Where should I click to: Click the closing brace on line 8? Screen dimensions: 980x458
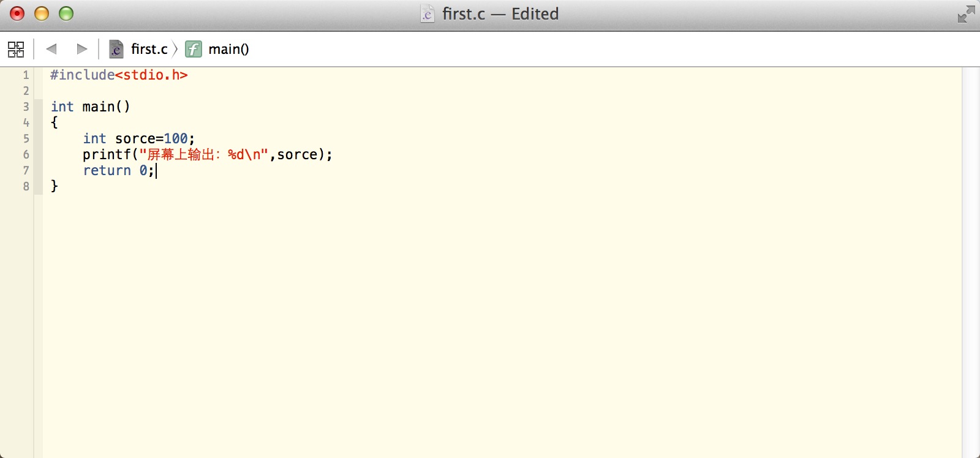(54, 186)
